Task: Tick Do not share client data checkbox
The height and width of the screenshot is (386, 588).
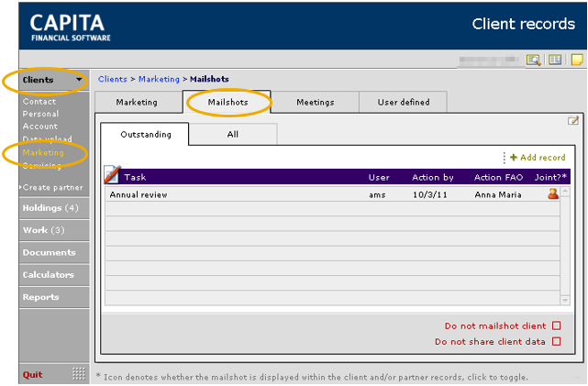Action: 556,341
